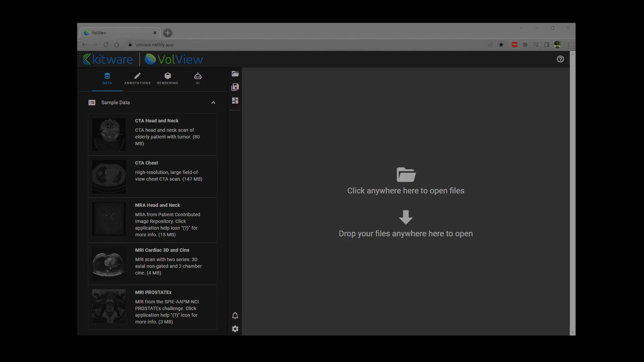Open Chrome three-dot menu
This screenshot has height=362, width=644.
tap(568, 45)
